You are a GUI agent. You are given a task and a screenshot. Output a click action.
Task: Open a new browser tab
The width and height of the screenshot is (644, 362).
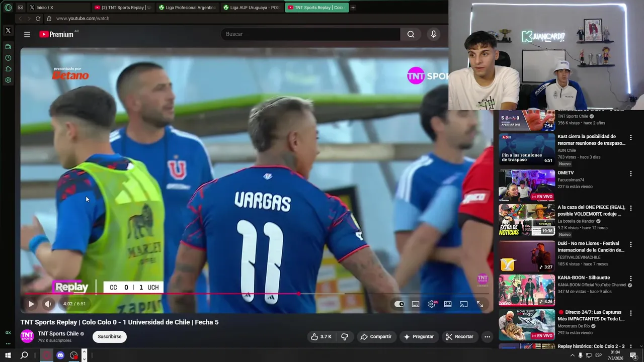pyautogui.click(x=353, y=8)
